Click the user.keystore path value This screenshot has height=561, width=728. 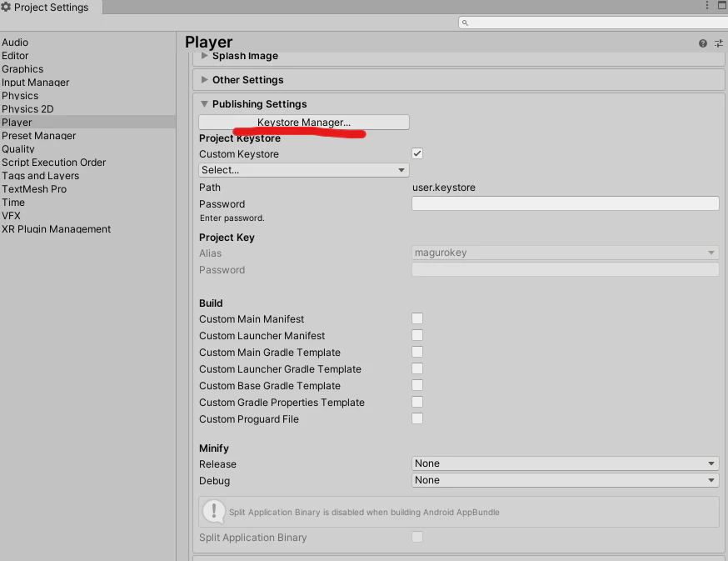click(x=444, y=188)
